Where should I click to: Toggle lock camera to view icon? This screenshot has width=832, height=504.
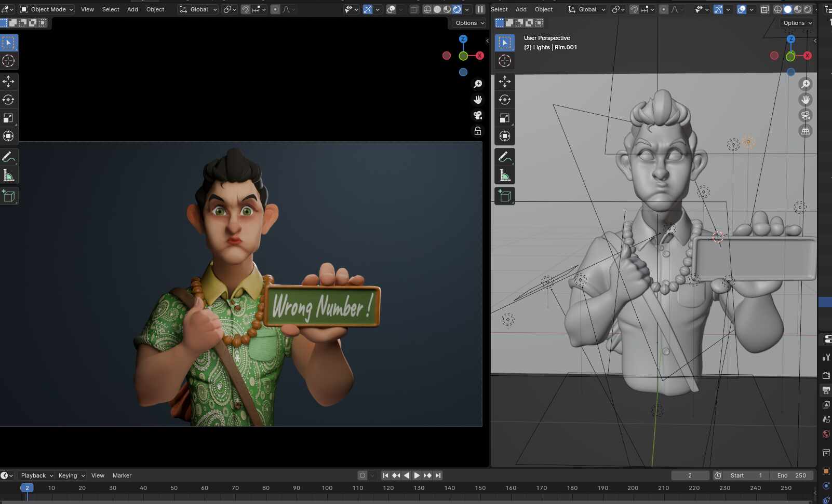(478, 131)
